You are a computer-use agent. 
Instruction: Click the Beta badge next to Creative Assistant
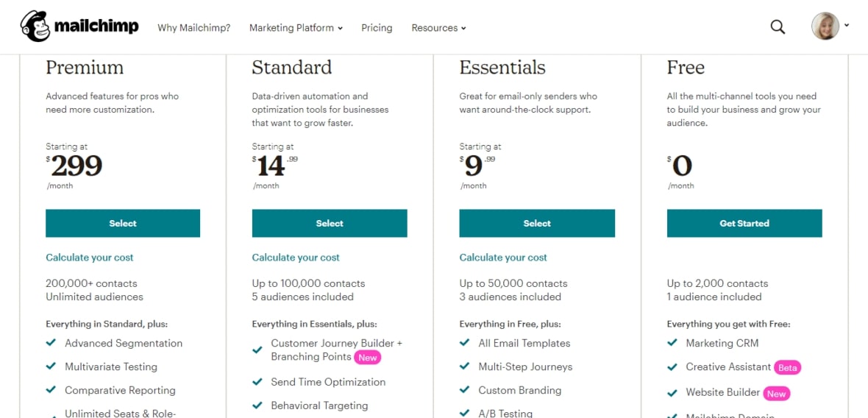click(788, 367)
